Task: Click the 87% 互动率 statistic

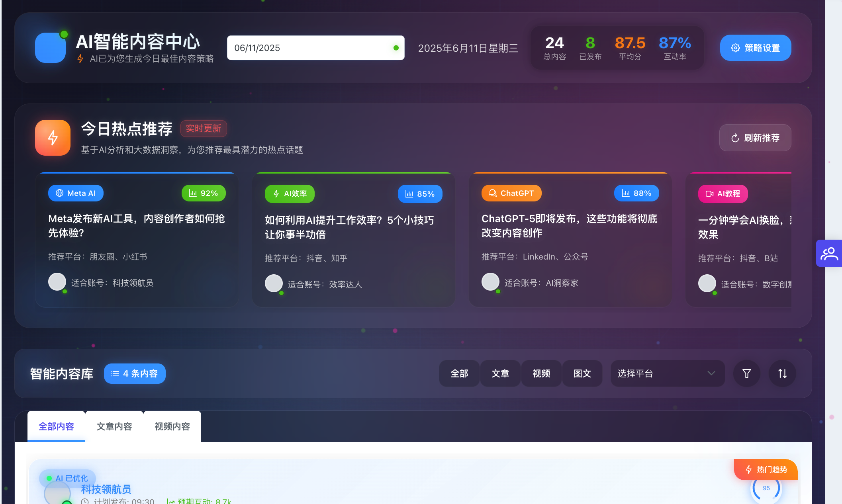Action: (675, 48)
